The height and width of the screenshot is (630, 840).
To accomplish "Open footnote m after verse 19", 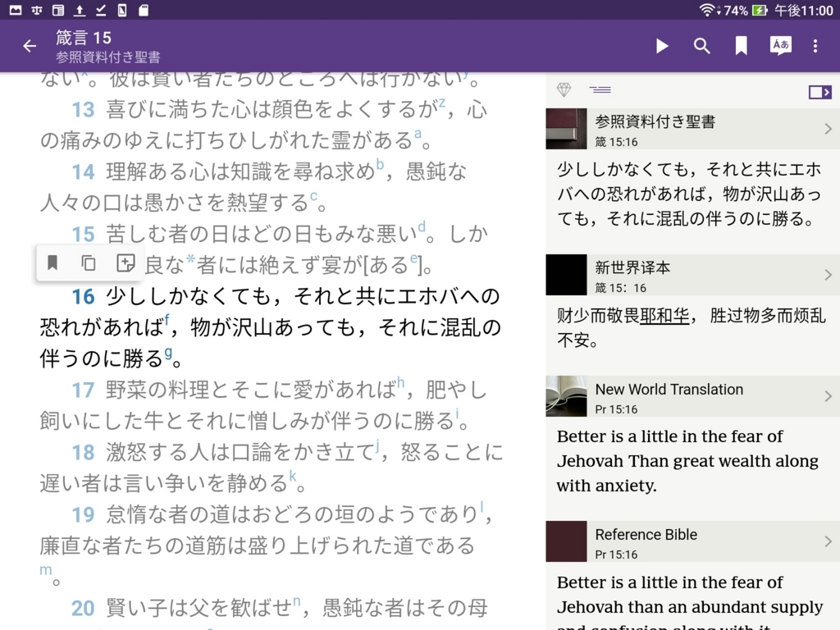I will click(46, 570).
